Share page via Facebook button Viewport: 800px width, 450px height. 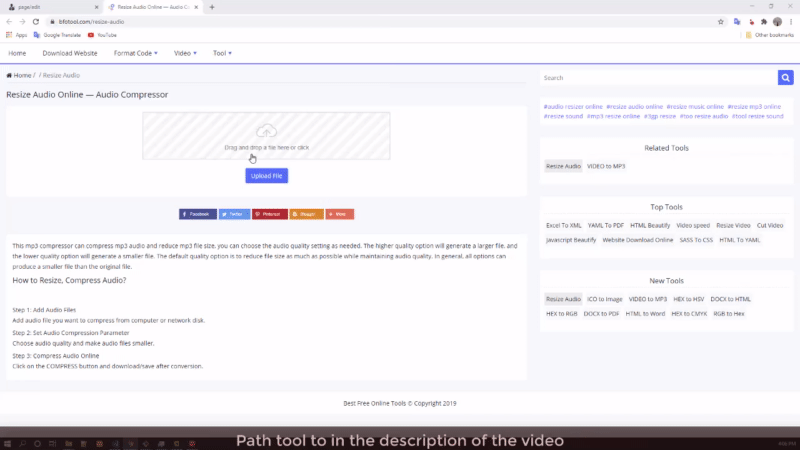(x=198, y=214)
